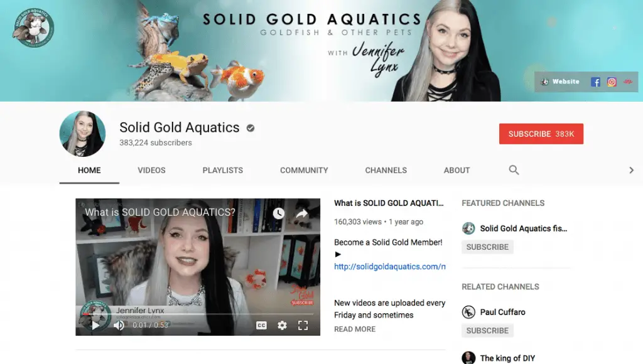Open the solidgoldaquatics.com link
The height and width of the screenshot is (364, 643).
pyautogui.click(x=389, y=267)
